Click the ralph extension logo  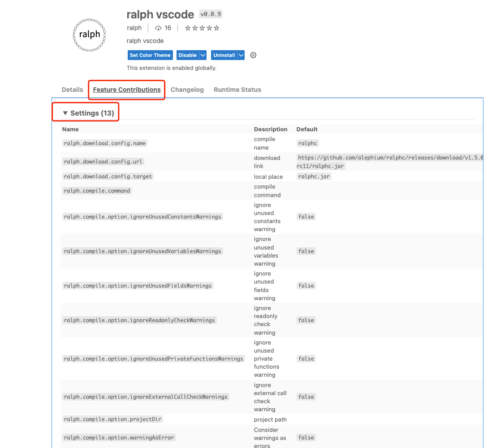pos(89,35)
